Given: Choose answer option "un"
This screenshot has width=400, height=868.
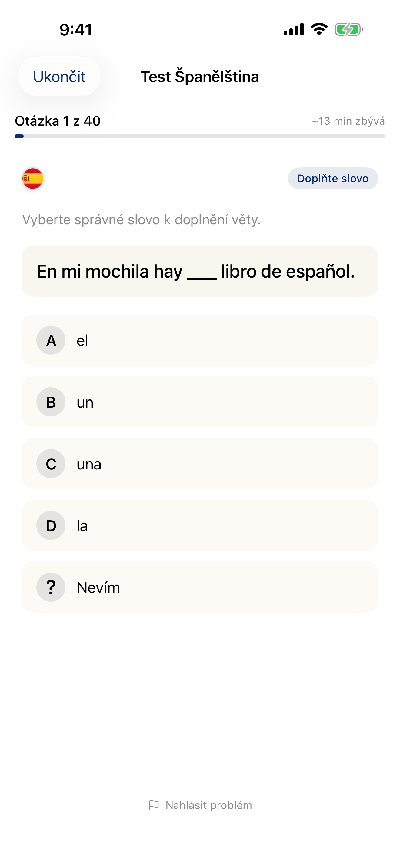Looking at the screenshot, I should 200,402.
